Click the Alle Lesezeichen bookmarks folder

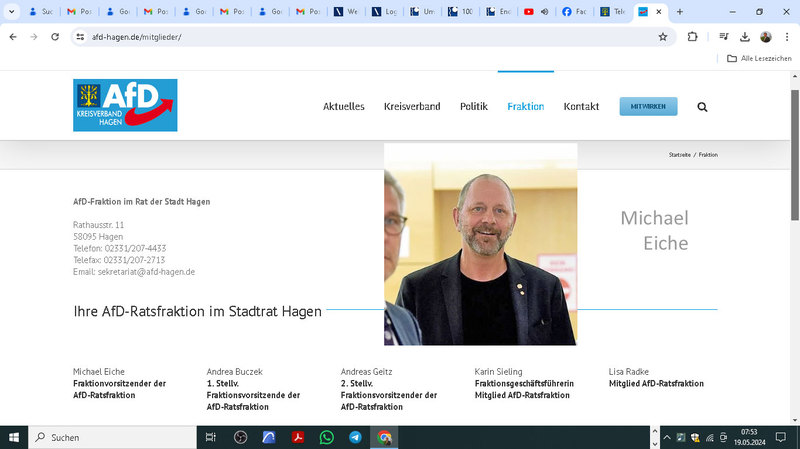pos(759,59)
